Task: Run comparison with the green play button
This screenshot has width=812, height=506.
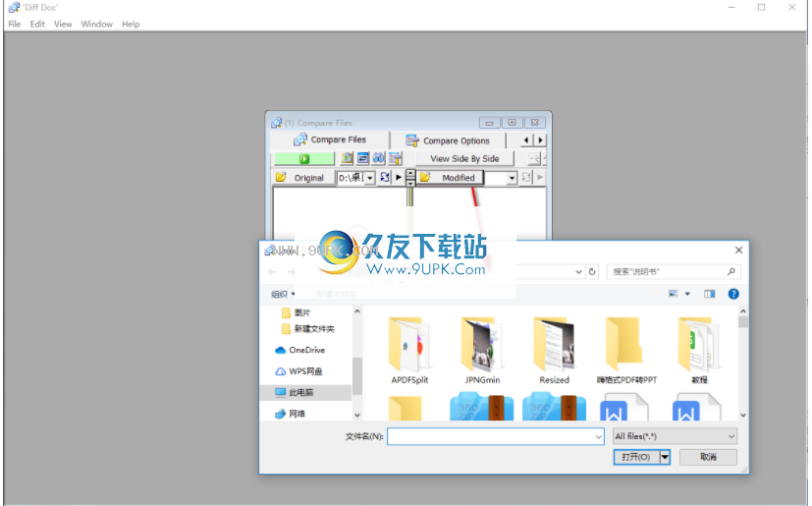Action: coord(304,158)
